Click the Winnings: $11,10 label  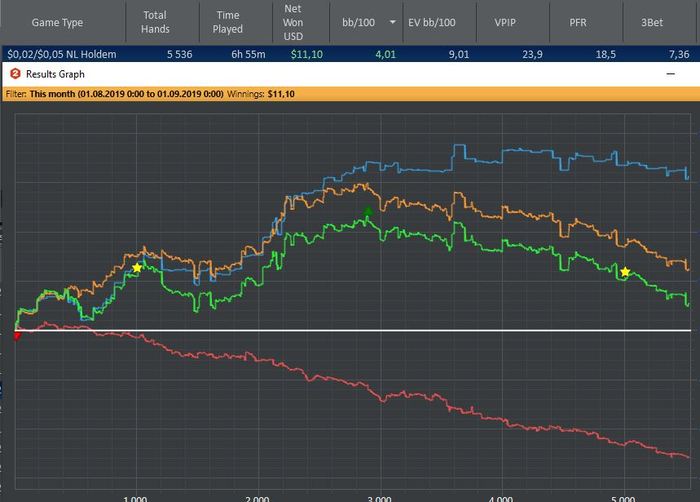pyautogui.click(x=261, y=94)
